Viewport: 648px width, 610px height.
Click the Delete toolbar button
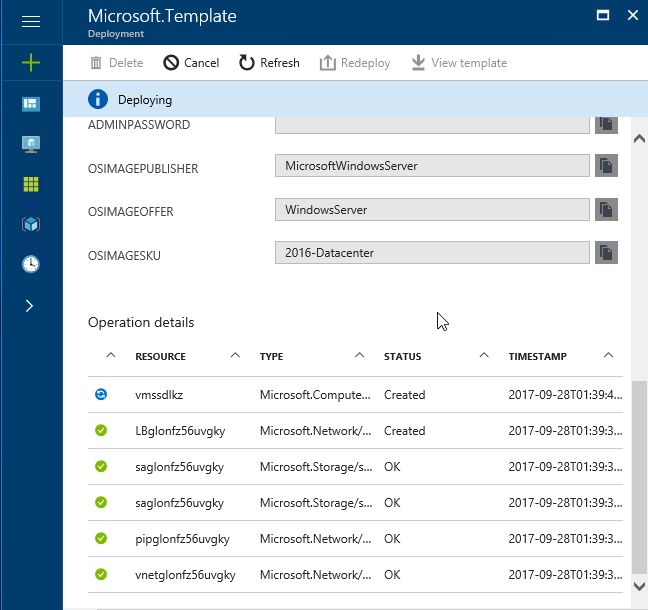(x=117, y=63)
